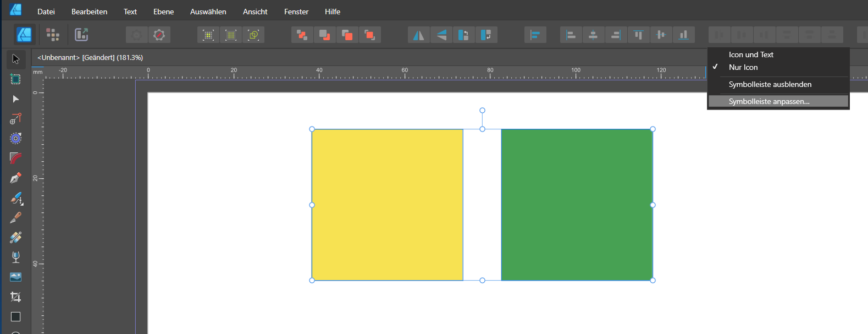Viewport: 868px width, 334px height.
Task: Open the Ansicht menu
Action: pos(255,12)
